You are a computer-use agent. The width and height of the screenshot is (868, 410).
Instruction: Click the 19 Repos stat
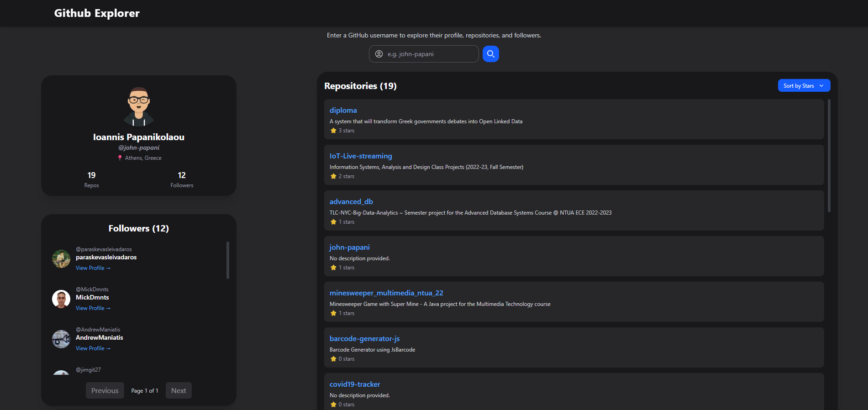coord(91,179)
